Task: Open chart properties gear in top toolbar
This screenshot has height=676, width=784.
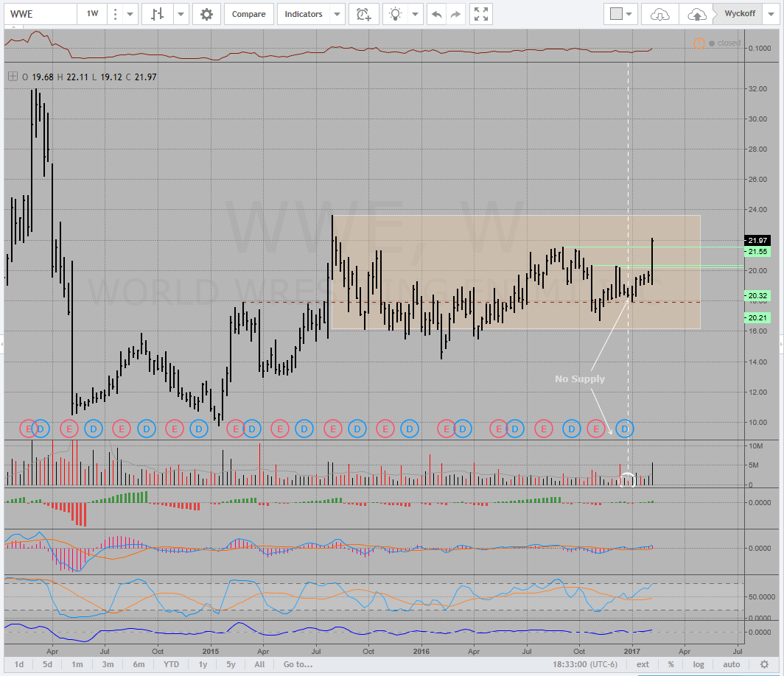Action: (207, 14)
